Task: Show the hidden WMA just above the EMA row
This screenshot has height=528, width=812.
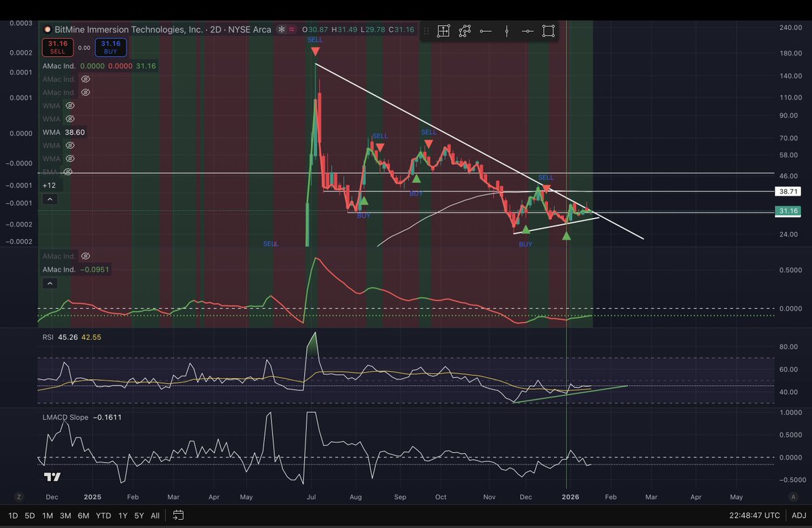Action: tap(70, 159)
